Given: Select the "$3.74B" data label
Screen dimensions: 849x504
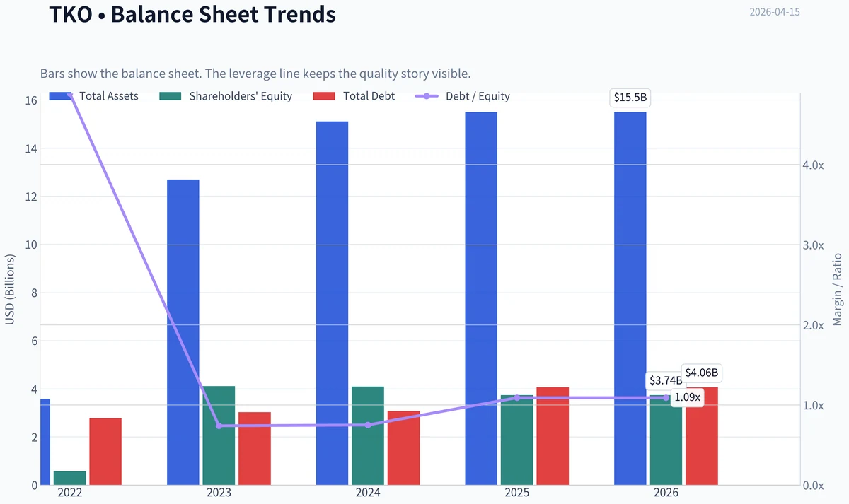Looking at the screenshot, I should (x=666, y=380).
